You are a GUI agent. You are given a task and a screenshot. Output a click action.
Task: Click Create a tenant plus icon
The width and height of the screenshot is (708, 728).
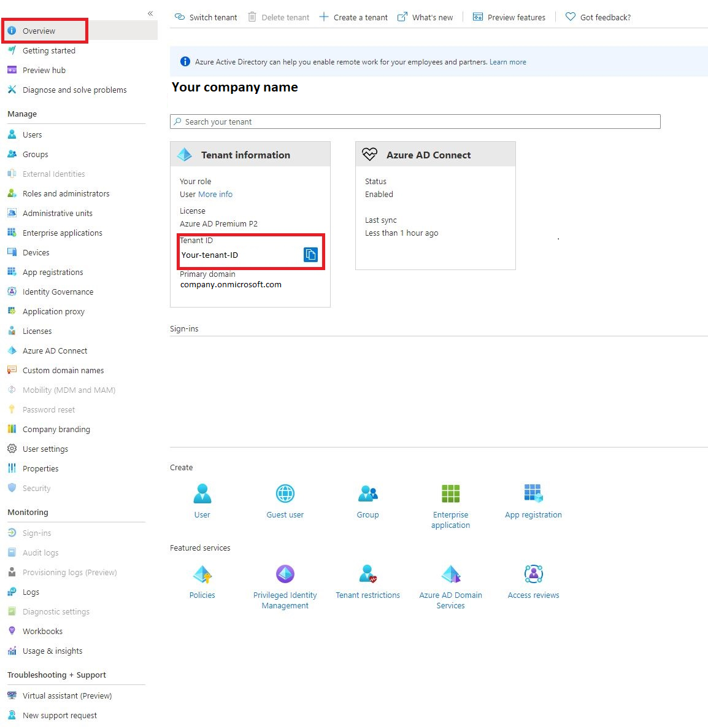pos(324,17)
